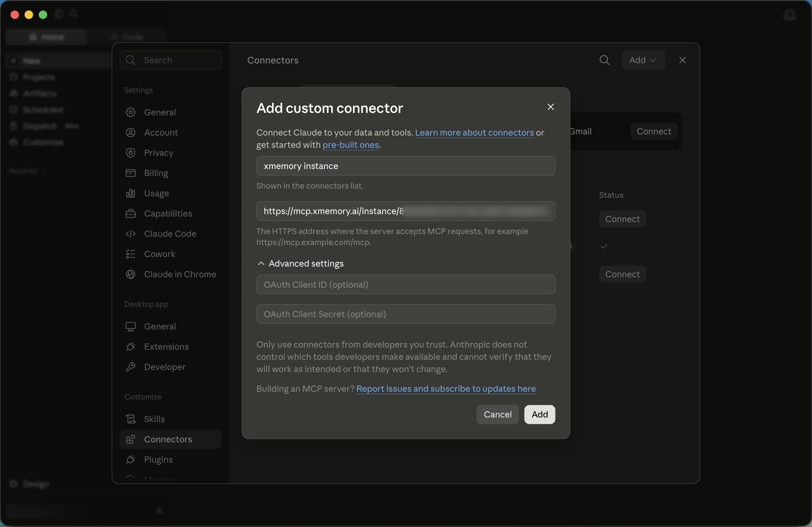Select the Connectors blocks icon
The image size is (812, 527).
pyautogui.click(x=130, y=439)
